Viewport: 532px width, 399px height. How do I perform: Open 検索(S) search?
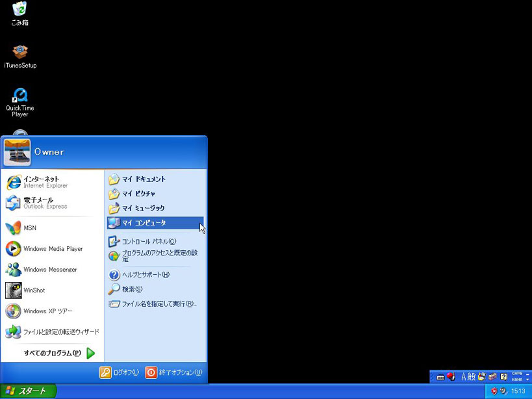[x=155, y=289]
